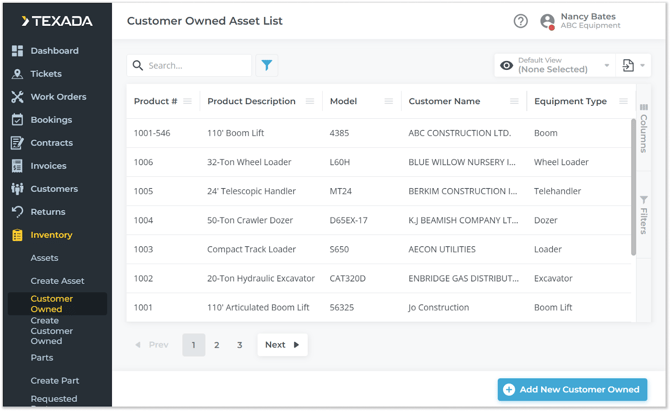Open the Model column menu
This screenshot has width=670, height=411.
point(388,101)
